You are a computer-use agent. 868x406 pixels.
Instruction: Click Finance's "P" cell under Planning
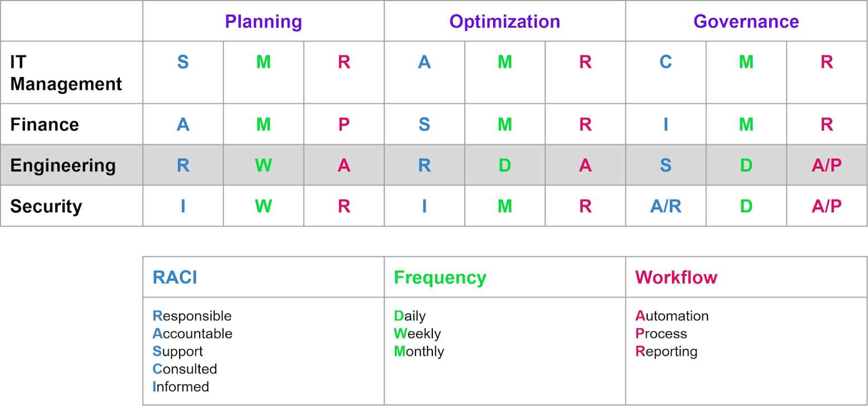(x=344, y=124)
